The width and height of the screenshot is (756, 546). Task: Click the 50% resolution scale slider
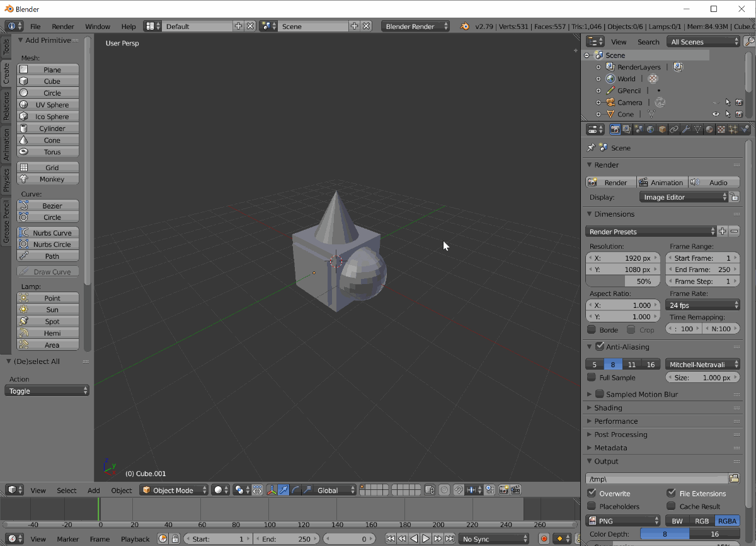pos(623,281)
